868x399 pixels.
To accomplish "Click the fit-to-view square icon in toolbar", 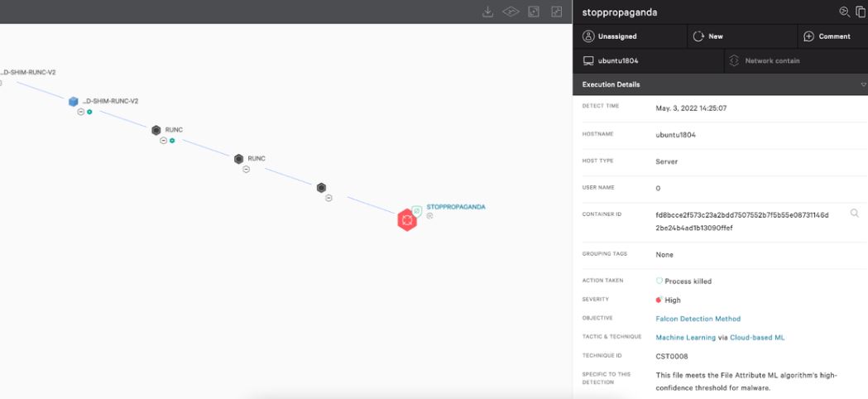I will tap(534, 12).
